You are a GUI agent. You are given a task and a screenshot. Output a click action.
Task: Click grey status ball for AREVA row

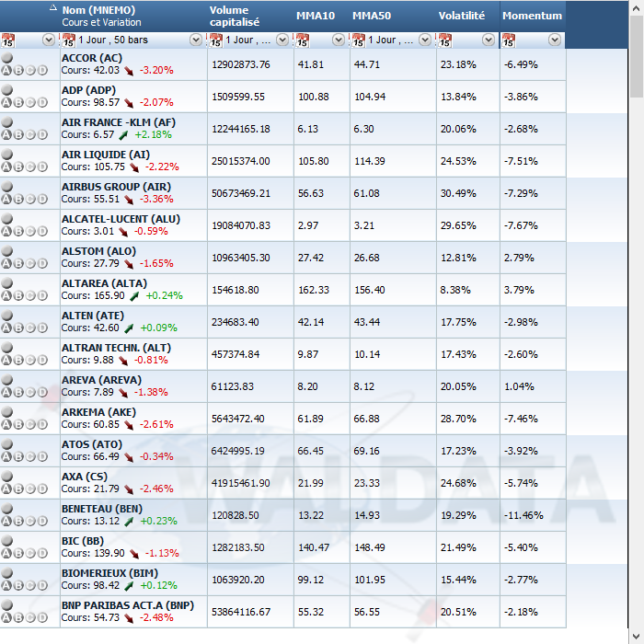(x=7, y=380)
